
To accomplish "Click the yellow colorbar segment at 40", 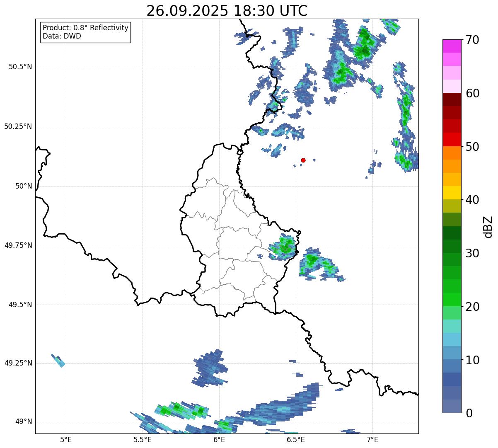I will pyautogui.click(x=452, y=193).
